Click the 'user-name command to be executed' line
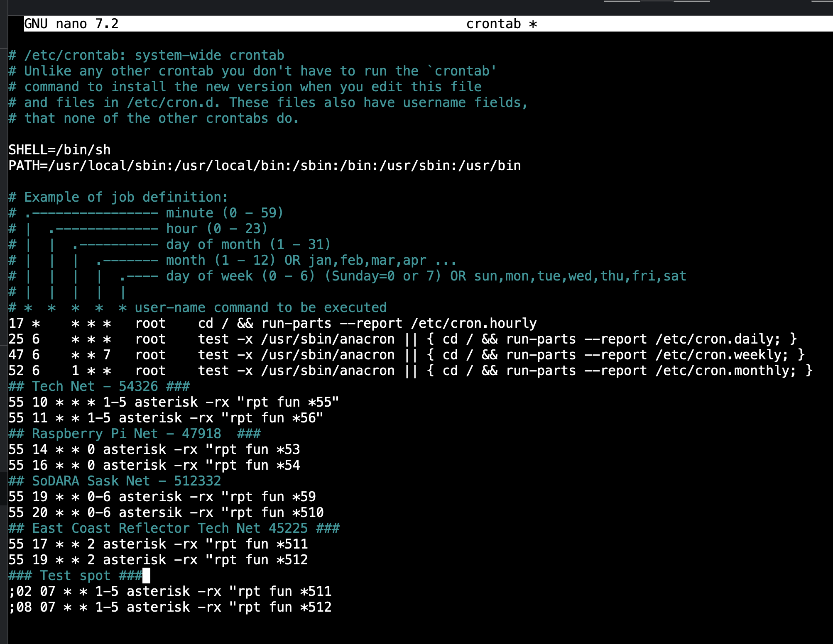The width and height of the screenshot is (833, 644). (x=198, y=307)
